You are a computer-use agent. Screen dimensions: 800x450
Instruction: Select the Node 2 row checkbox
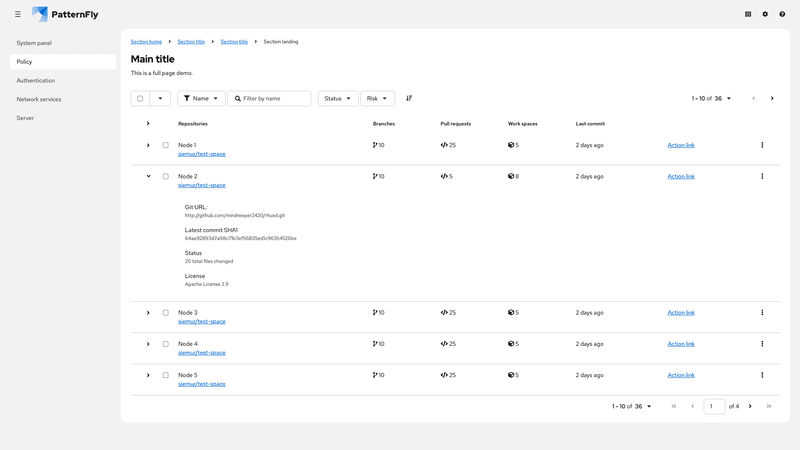click(x=166, y=176)
